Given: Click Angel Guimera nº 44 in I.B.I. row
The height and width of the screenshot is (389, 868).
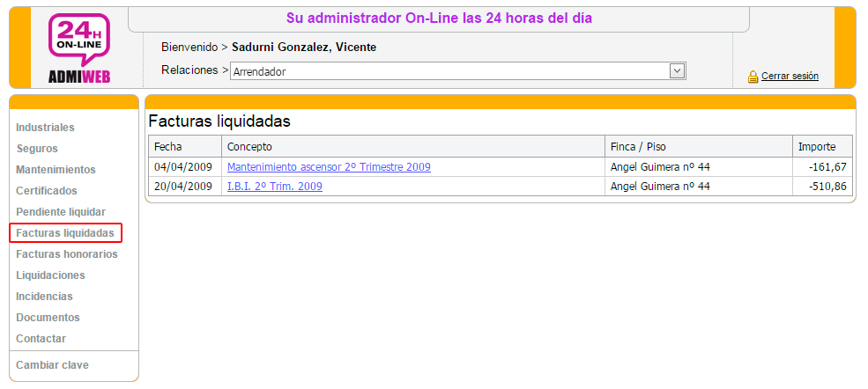Looking at the screenshot, I should click(x=660, y=187).
